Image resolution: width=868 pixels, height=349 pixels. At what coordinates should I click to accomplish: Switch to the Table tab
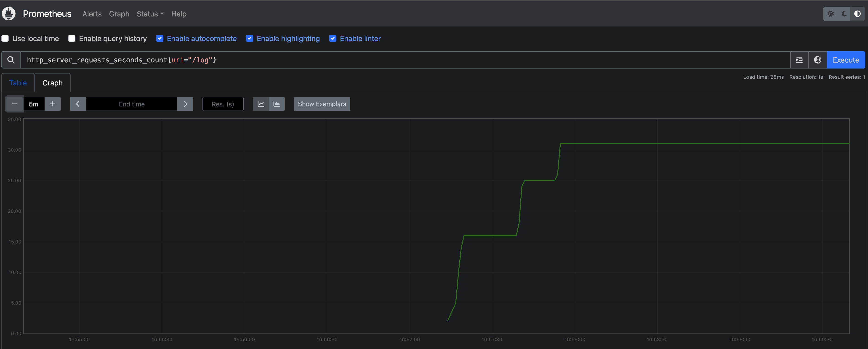[18, 83]
